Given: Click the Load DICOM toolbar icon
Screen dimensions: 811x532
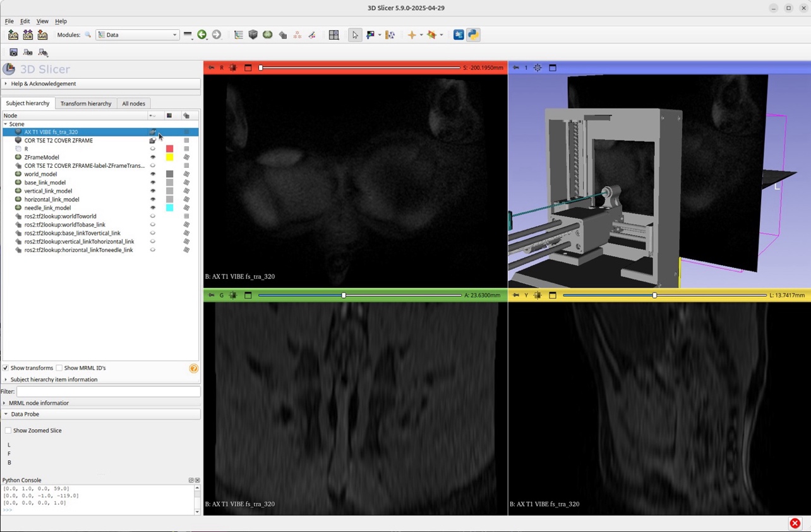Looking at the screenshot, I should pos(28,35).
